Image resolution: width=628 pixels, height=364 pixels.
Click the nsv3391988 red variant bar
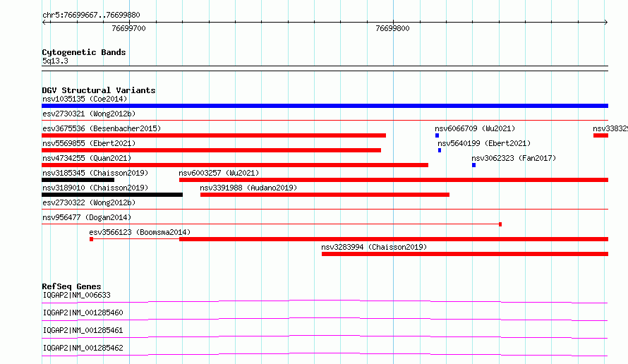point(325,195)
